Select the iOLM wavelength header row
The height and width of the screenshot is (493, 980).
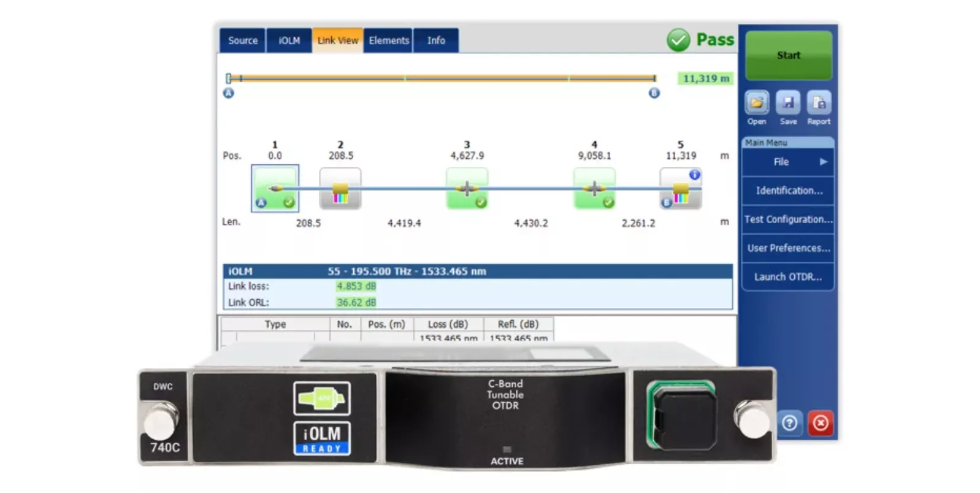(478, 271)
